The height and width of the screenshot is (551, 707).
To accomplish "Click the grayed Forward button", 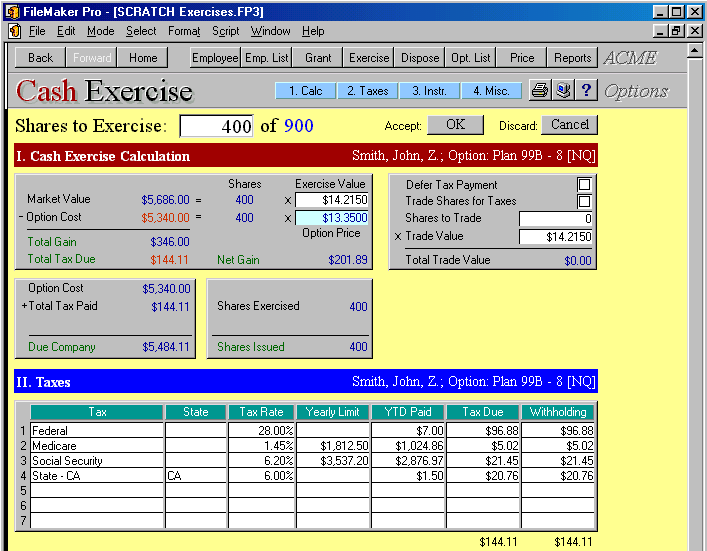I will click(x=92, y=58).
